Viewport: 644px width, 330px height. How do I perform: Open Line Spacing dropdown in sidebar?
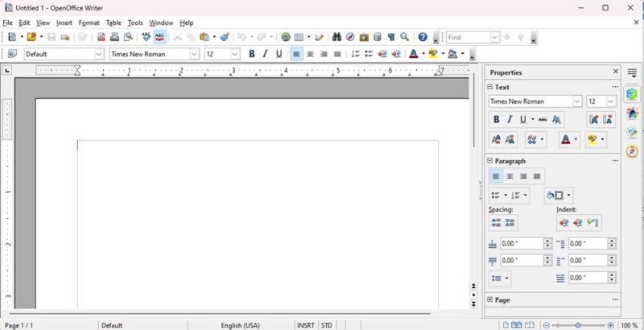(500, 278)
